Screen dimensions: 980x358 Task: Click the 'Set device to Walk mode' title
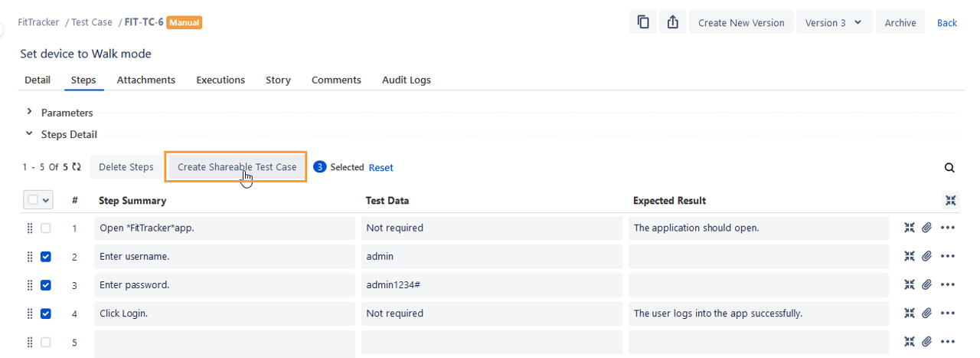coord(86,54)
